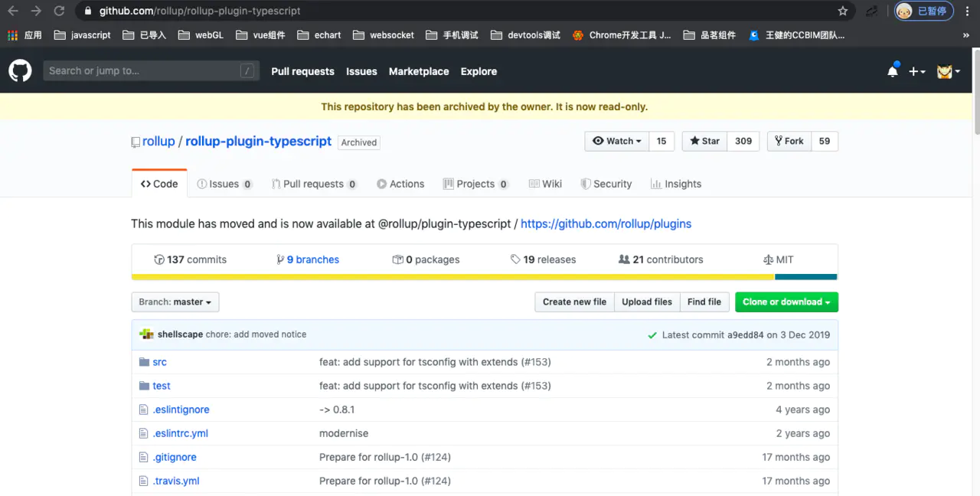The height and width of the screenshot is (496, 980).
Task: Expand the user avatar dropdown
Action: (x=949, y=71)
